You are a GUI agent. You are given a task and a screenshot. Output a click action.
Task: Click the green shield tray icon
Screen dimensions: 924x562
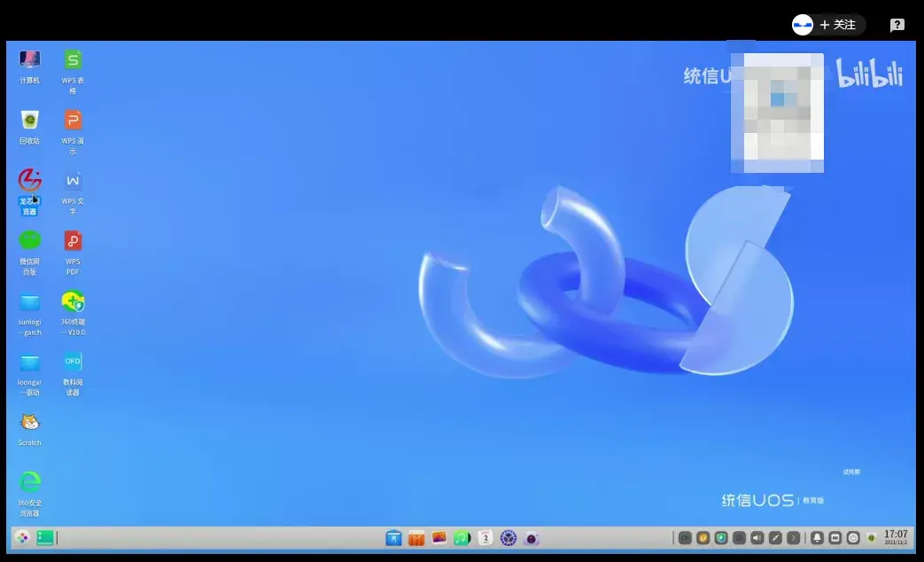tap(721, 538)
